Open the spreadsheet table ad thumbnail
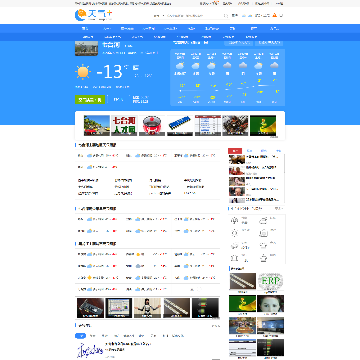The height and width of the screenshot is (360, 360). pos(208,125)
